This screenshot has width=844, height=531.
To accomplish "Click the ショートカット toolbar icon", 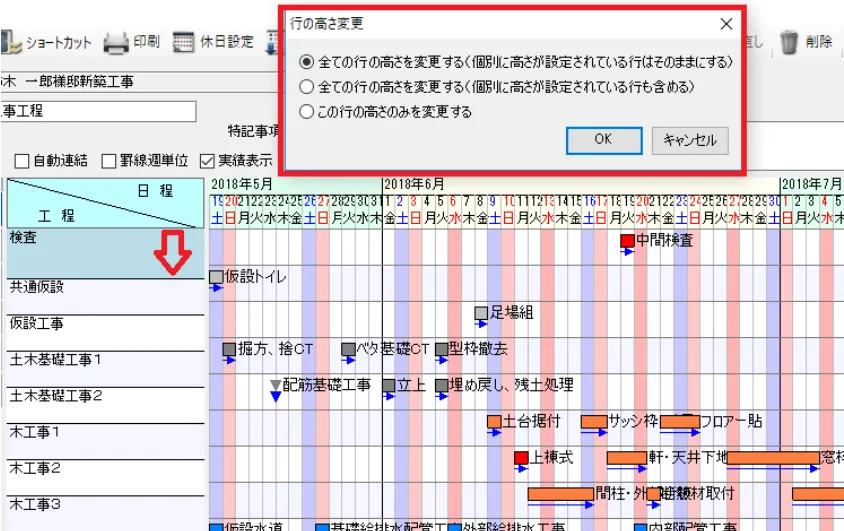I will tap(11, 43).
